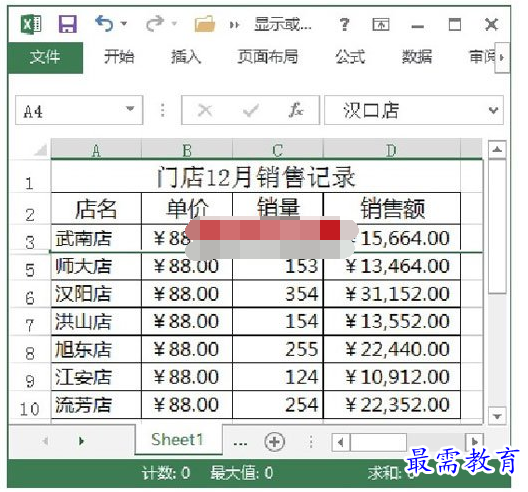
Task: Click the 店名 header cell
Action: tap(96, 208)
